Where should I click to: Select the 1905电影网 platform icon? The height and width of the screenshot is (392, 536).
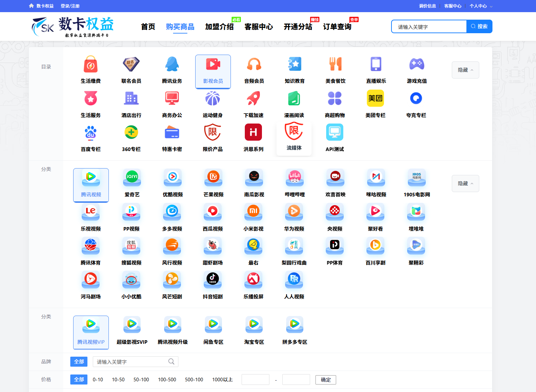[417, 177]
